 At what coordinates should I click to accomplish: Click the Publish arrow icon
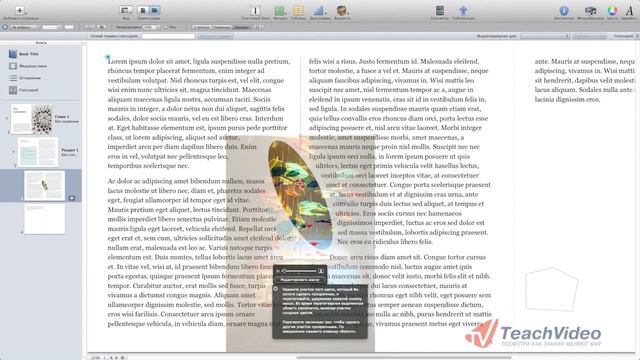click(x=463, y=10)
